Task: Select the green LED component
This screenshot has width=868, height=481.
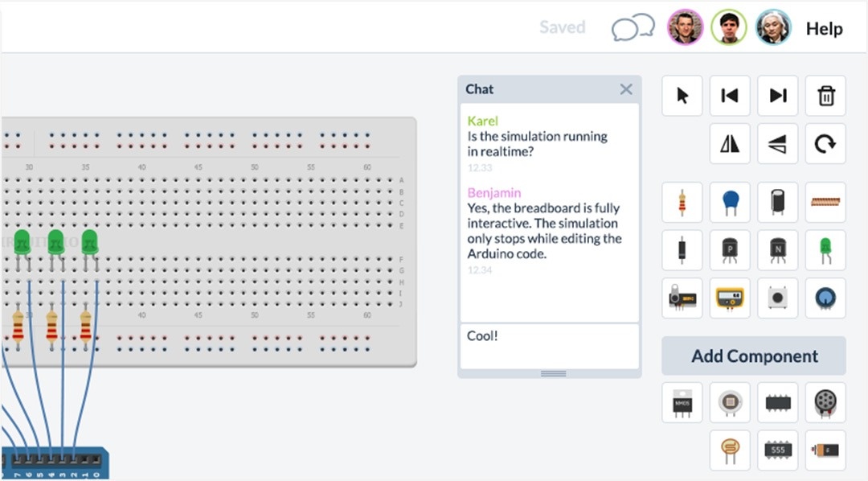Action: [825, 250]
